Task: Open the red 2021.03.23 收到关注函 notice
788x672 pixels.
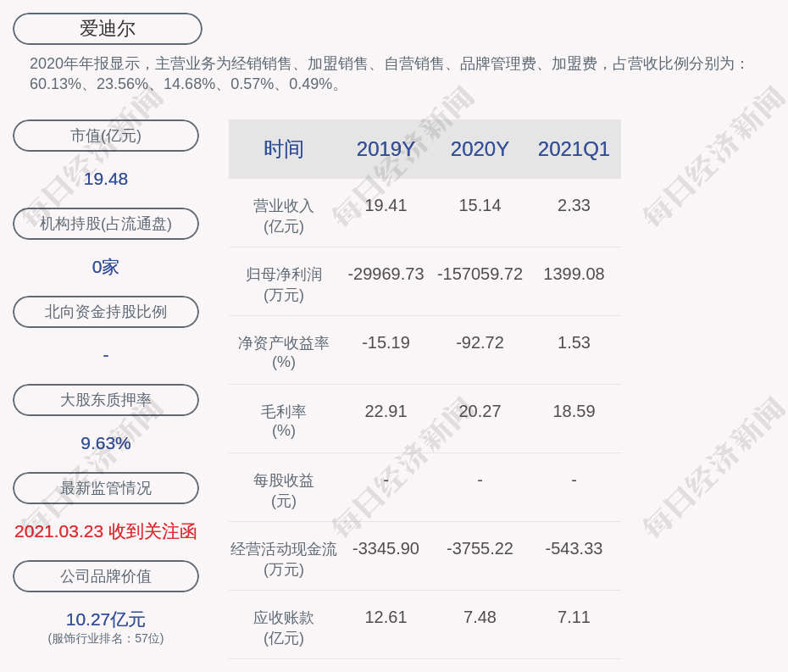Action: pyautogui.click(x=106, y=531)
